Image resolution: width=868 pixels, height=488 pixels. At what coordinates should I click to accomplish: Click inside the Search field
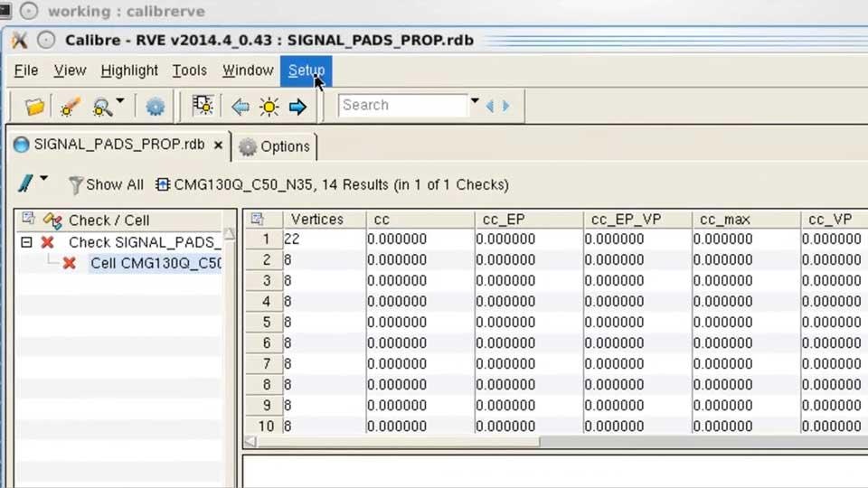coord(403,105)
